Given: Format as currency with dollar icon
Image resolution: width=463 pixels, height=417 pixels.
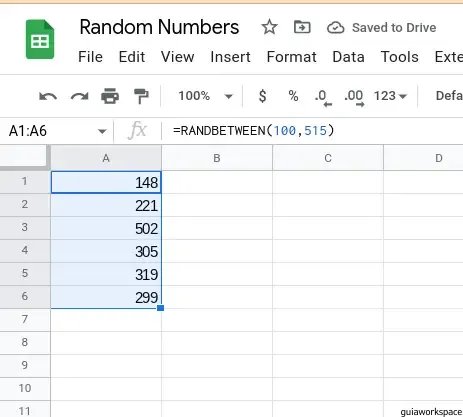Looking at the screenshot, I should (263, 96).
